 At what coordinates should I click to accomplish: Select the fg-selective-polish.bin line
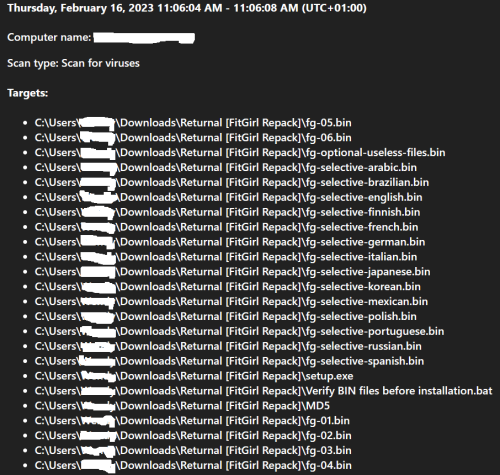pyautogui.click(x=226, y=316)
